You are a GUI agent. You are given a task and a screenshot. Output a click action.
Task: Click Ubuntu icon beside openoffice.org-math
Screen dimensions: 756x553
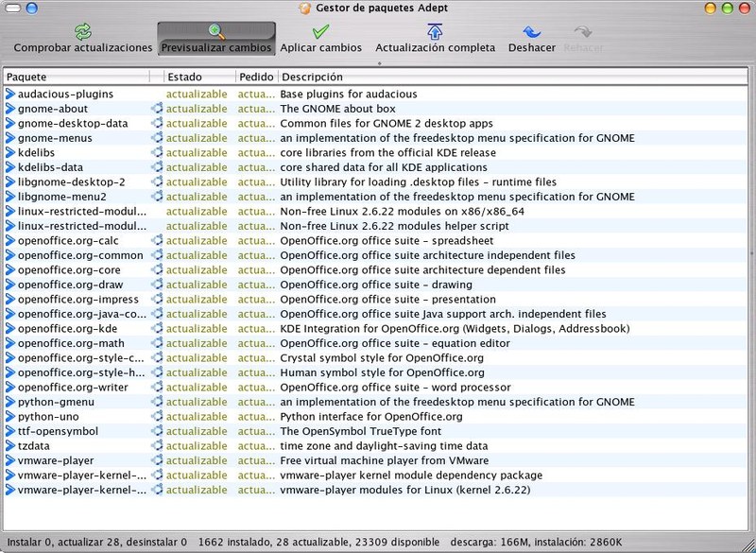(157, 343)
